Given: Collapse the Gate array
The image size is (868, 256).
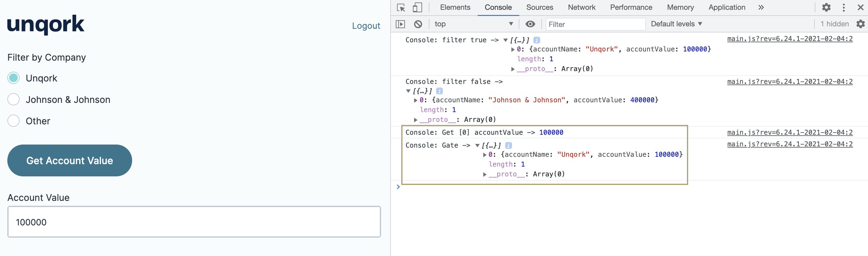Looking at the screenshot, I should [477, 145].
